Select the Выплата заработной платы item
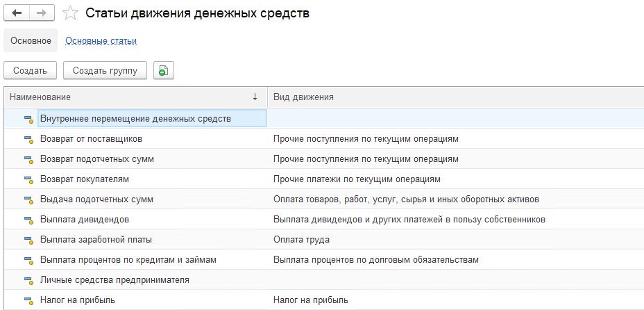The width and height of the screenshot is (644, 310). [x=96, y=240]
